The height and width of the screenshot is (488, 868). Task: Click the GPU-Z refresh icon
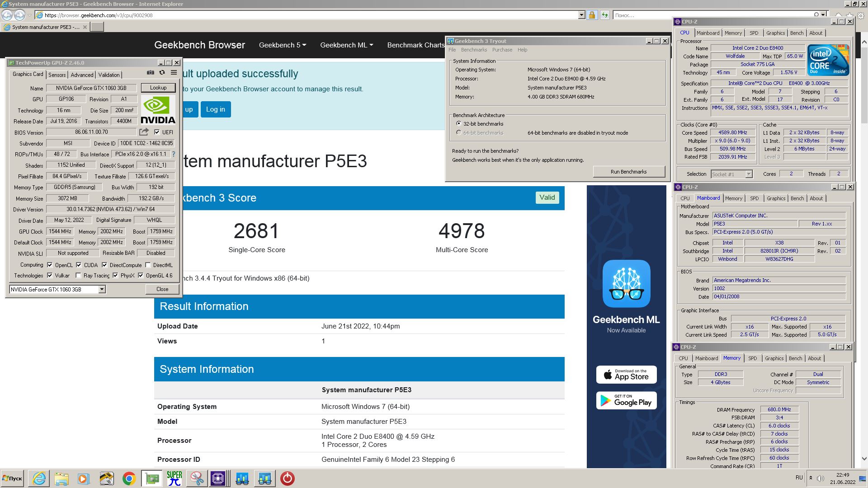click(162, 73)
